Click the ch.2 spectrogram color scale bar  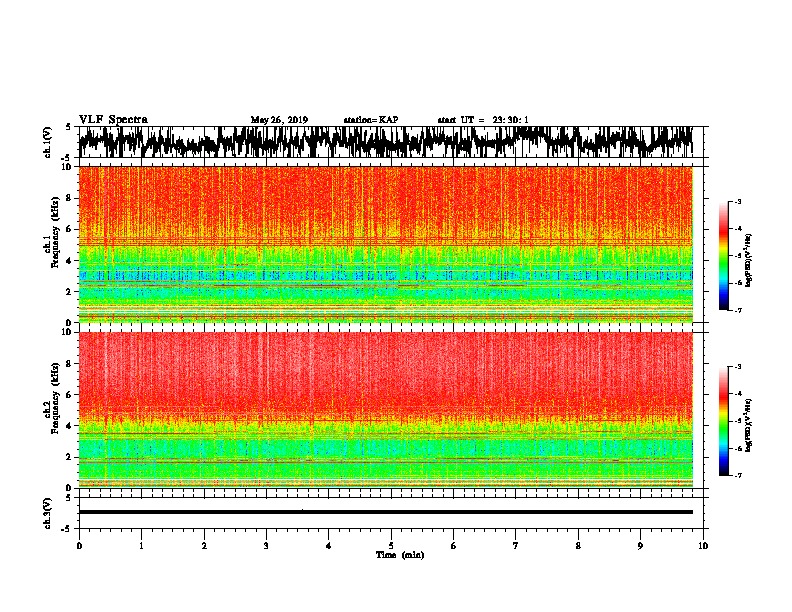point(724,421)
